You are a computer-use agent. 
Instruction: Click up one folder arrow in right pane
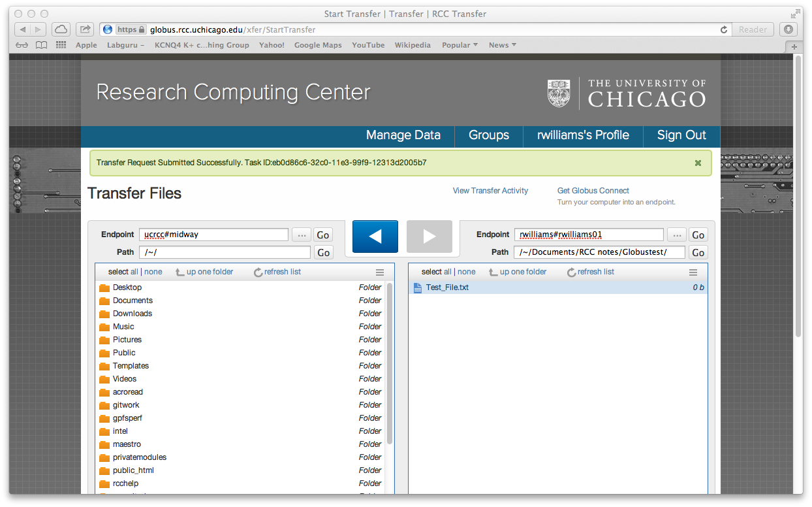(493, 272)
